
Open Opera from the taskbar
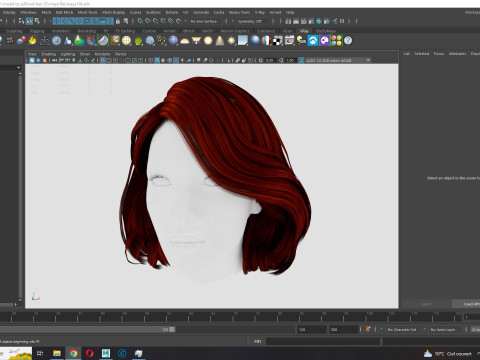click(89, 353)
